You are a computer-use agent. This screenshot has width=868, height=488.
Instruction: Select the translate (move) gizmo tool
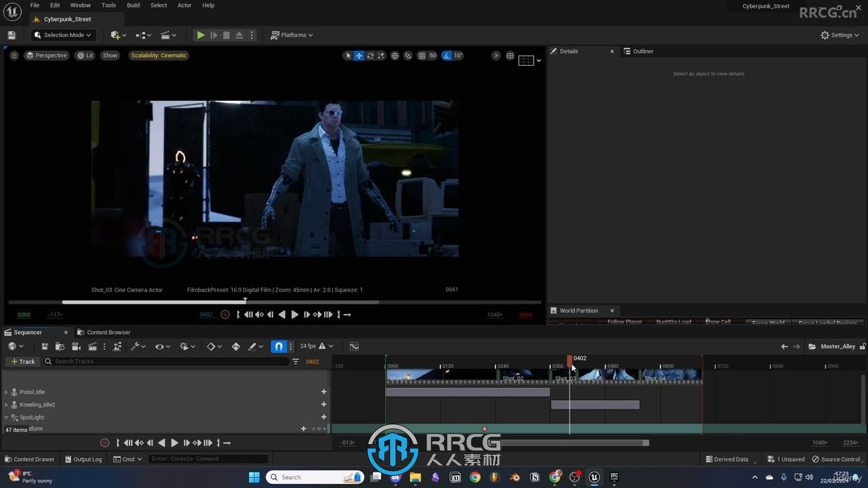click(x=359, y=56)
